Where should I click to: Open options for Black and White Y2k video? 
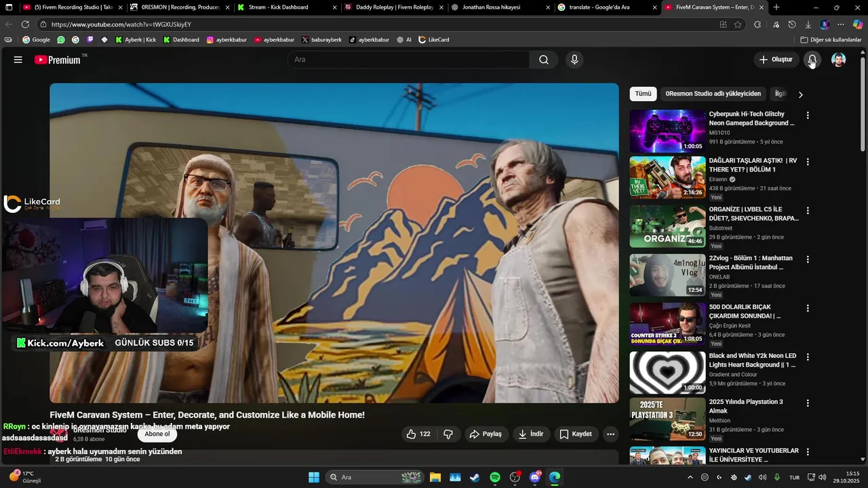point(807,357)
